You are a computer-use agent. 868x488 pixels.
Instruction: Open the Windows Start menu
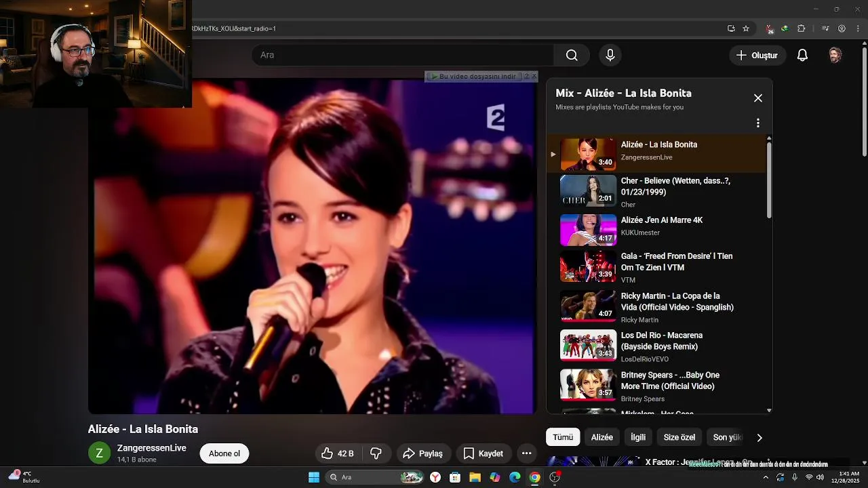pyautogui.click(x=314, y=477)
